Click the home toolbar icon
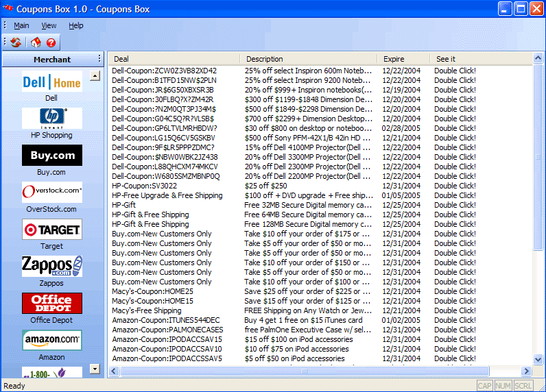This screenshot has height=392, width=546. pos(35,42)
